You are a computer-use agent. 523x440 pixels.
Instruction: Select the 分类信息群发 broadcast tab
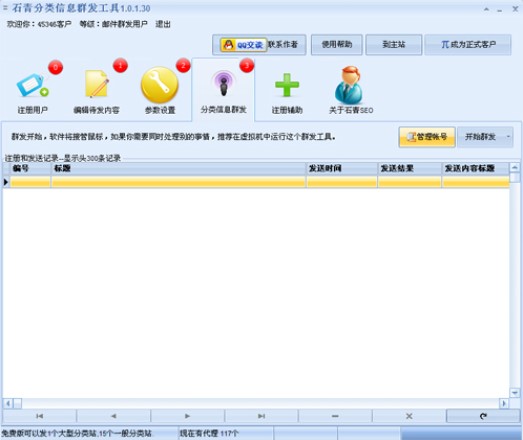223,89
